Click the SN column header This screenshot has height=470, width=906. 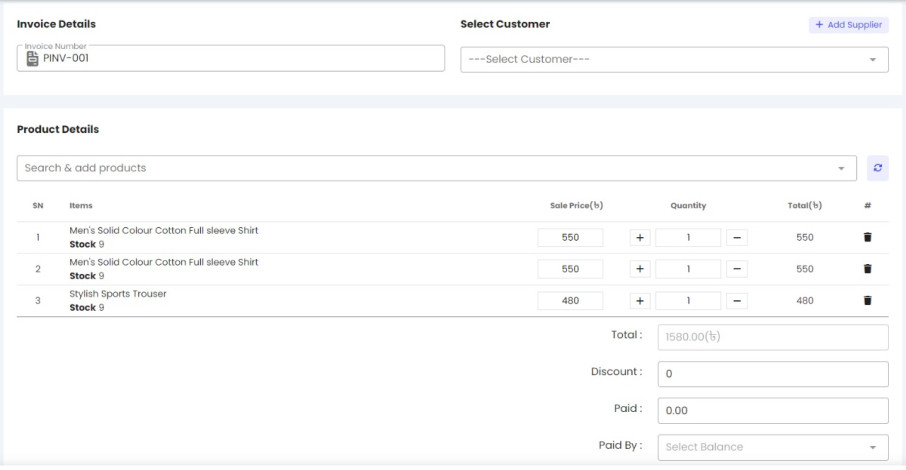coord(38,205)
